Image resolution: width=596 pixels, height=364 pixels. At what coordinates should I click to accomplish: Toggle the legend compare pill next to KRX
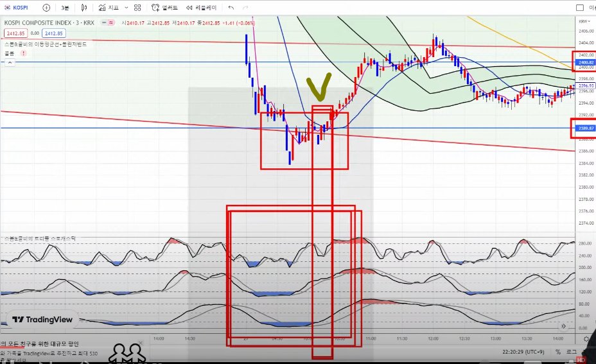pos(108,23)
